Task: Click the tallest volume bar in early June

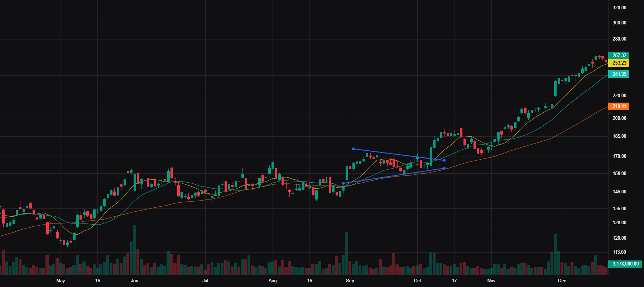Action: click(x=135, y=250)
